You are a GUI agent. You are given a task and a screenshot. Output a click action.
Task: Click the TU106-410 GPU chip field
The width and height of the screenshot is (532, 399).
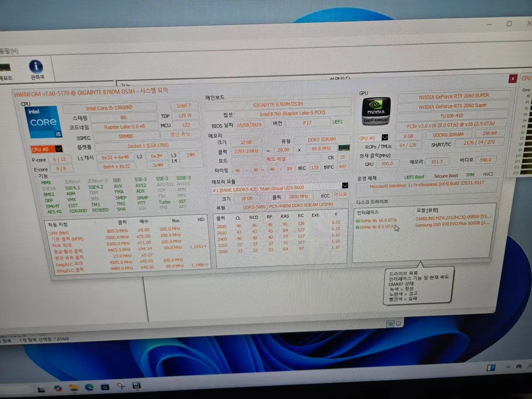pos(452,116)
